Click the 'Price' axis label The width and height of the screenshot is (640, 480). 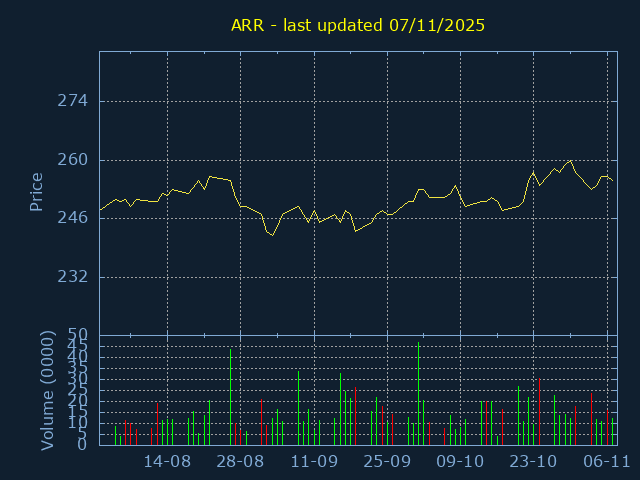tap(36, 192)
